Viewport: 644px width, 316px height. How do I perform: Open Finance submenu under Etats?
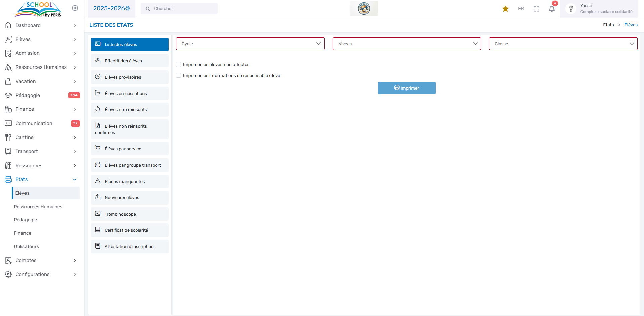(x=22, y=233)
